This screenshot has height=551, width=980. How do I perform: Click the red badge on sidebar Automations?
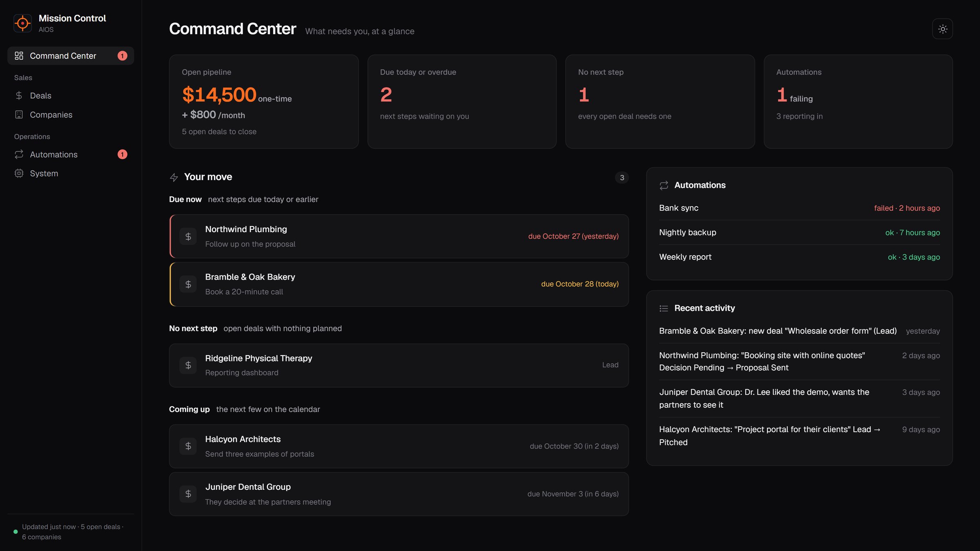pos(122,154)
